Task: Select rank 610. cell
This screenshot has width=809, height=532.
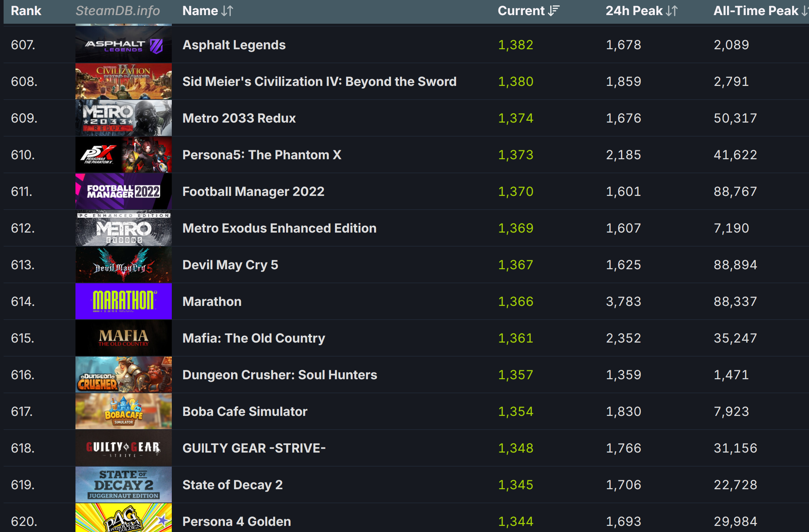Action: click(x=23, y=155)
